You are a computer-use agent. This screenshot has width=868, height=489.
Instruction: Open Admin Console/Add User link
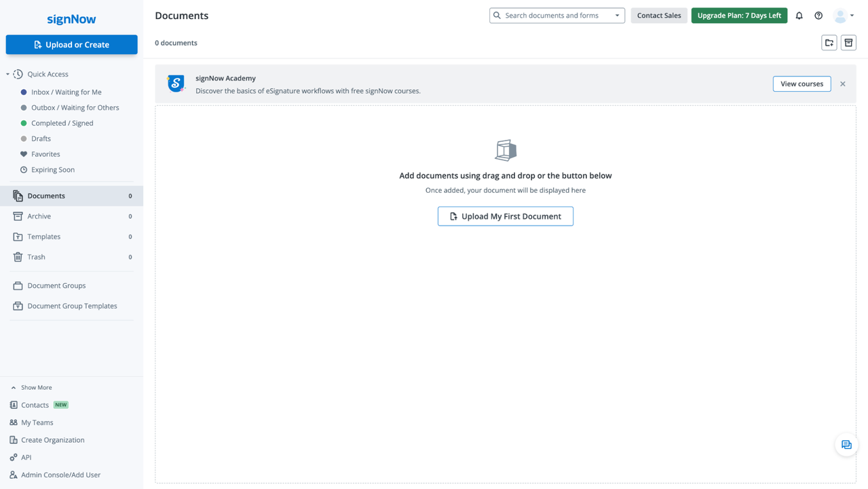[60, 475]
